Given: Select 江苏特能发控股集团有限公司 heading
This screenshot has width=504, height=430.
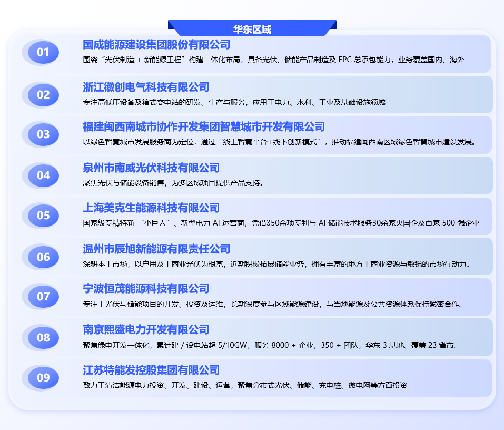Looking at the screenshot, I should (x=151, y=370).
